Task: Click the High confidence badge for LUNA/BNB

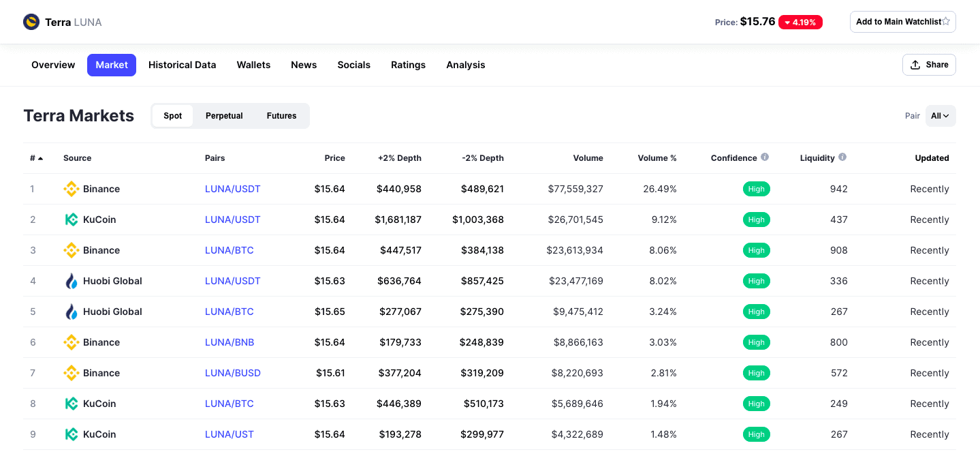Action: pyautogui.click(x=757, y=342)
